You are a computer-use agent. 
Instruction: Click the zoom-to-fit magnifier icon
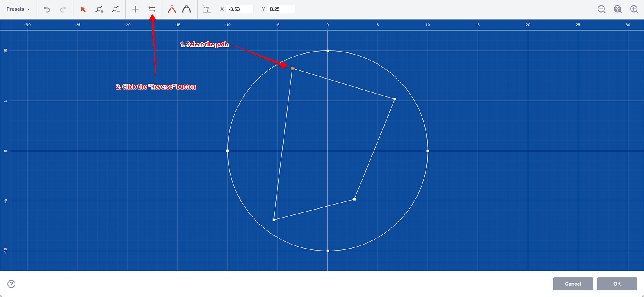tap(618, 9)
